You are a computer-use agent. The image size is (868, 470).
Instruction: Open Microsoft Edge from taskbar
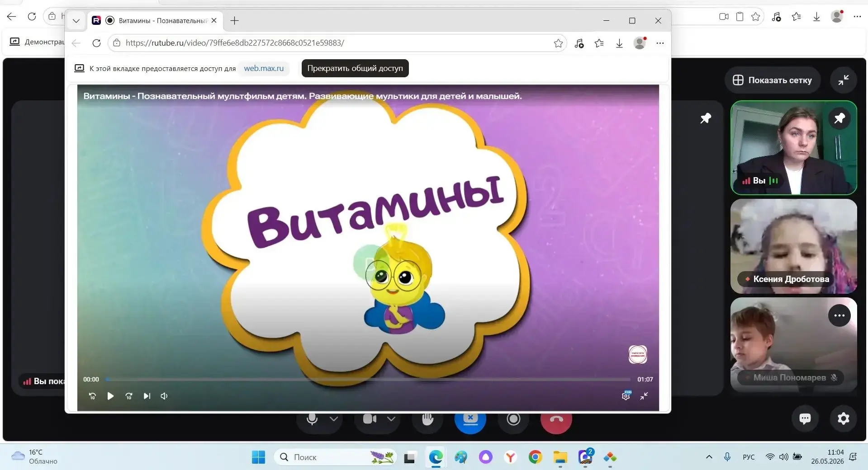tap(436, 457)
